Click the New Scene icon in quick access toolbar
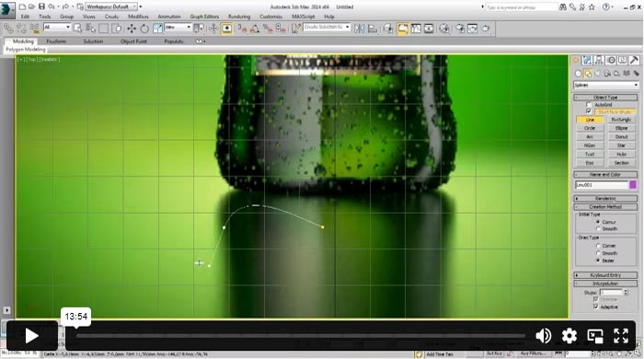 click(22, 7)
